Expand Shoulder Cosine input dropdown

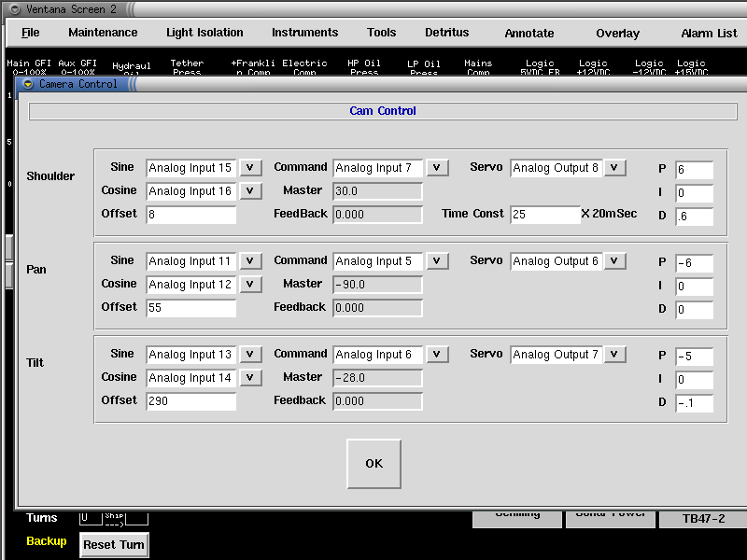pyautogui.click(x=249, y=191)
